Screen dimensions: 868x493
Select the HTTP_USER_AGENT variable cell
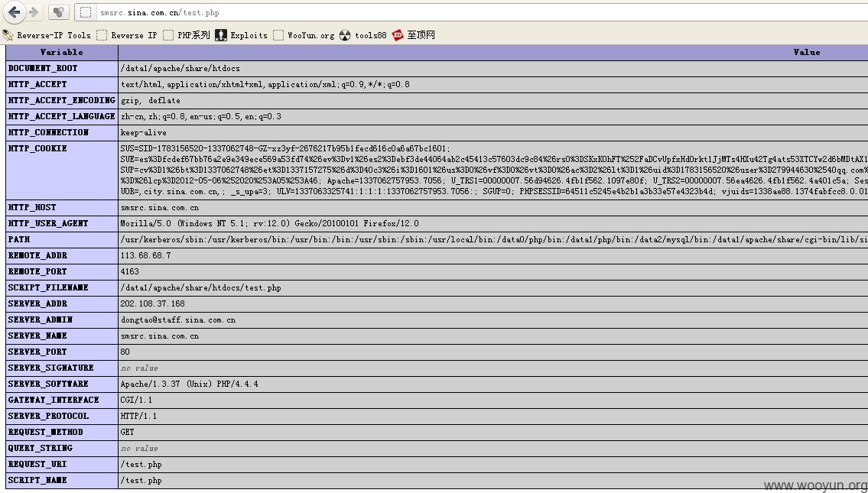[x=62, y=224]
